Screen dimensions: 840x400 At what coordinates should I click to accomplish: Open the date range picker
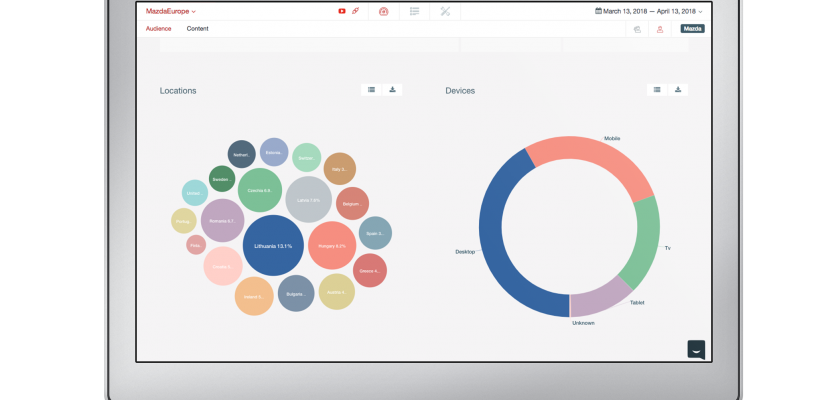point(651,11)
